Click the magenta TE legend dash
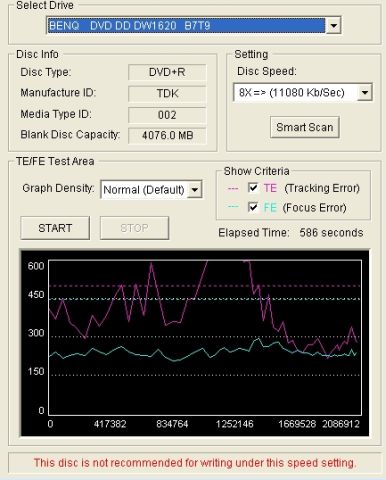 (233, 189)
